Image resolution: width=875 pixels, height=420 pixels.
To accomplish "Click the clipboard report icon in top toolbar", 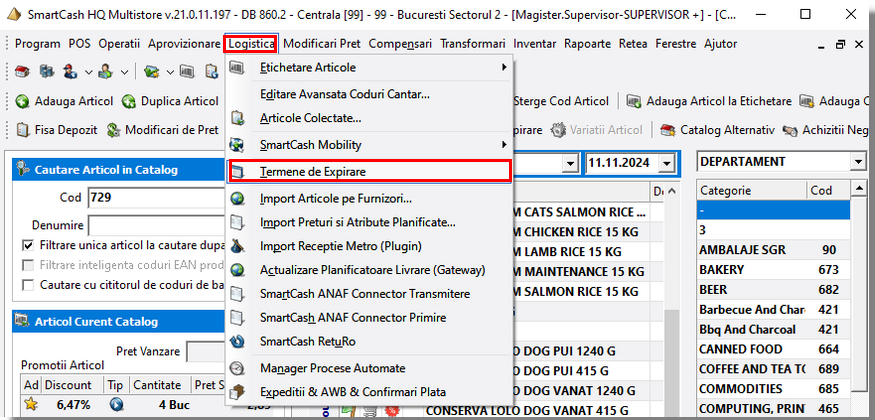I will (x=211, y=71).
